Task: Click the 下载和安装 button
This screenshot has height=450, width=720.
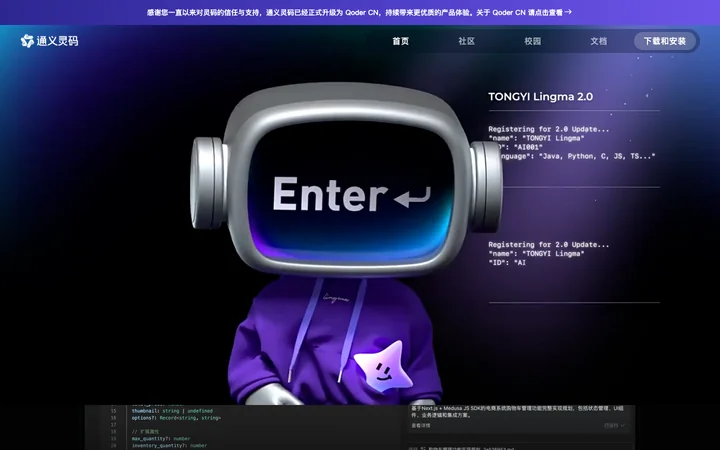Action: click(x=665, y=41)
